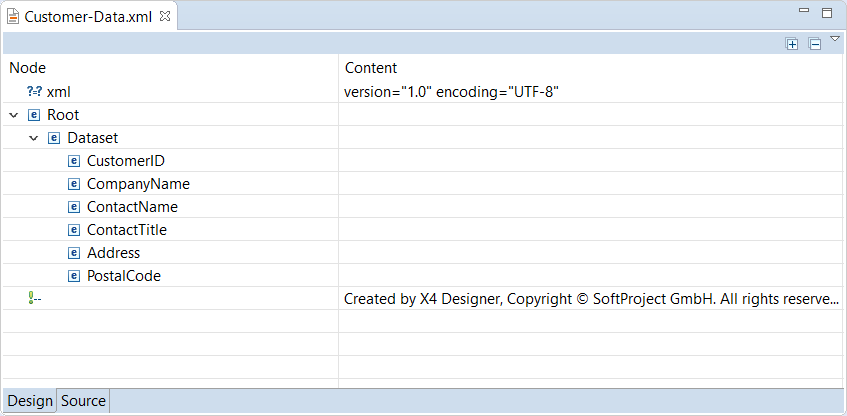The width and height of the screenshot is (847, 416).
Task: Open the view menu triangle
Action: pos(835,38)
